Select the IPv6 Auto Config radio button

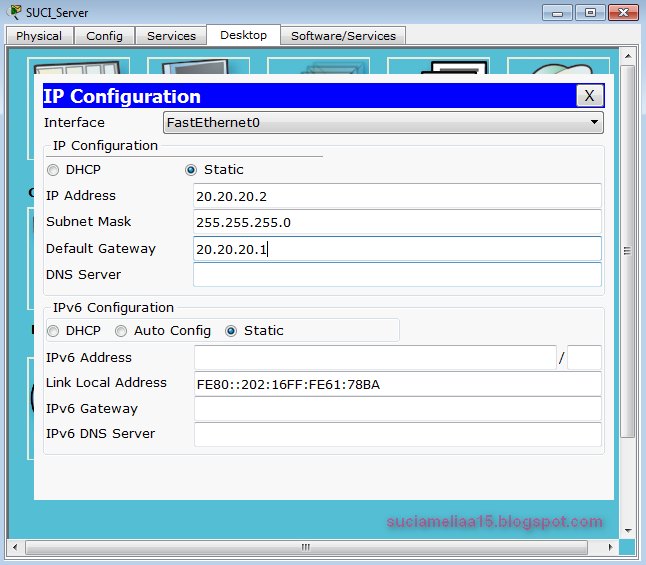[x=121, y=331]
